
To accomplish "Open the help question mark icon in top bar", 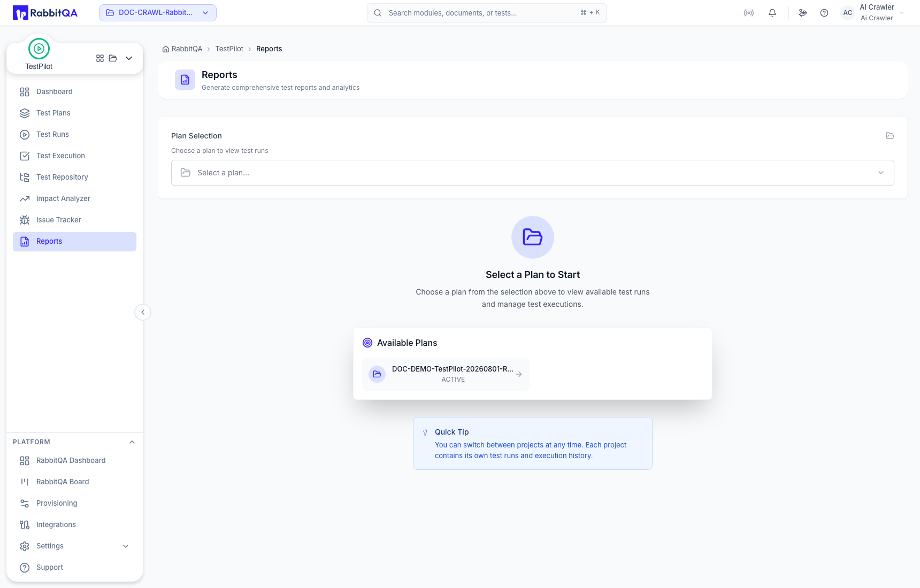I will pos(824,13).
